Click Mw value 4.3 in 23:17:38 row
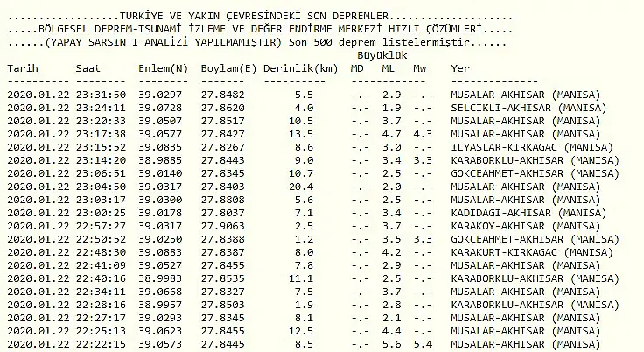 [423, 134]
